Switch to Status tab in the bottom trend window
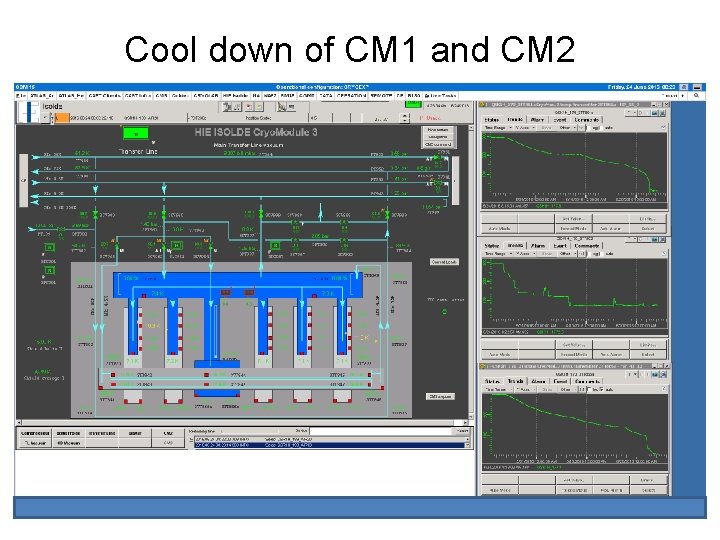The height and width of the screenshot is (540, 720). pos(492,382)
